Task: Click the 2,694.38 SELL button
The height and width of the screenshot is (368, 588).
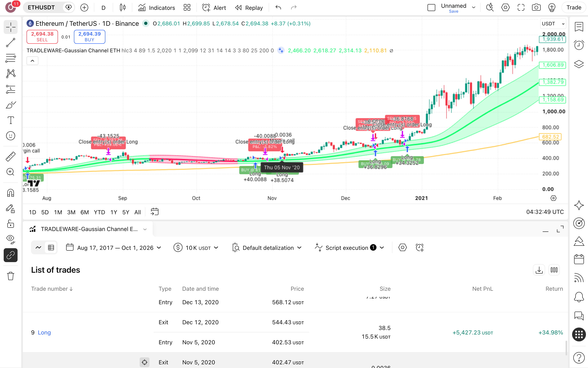Action: 42,37
